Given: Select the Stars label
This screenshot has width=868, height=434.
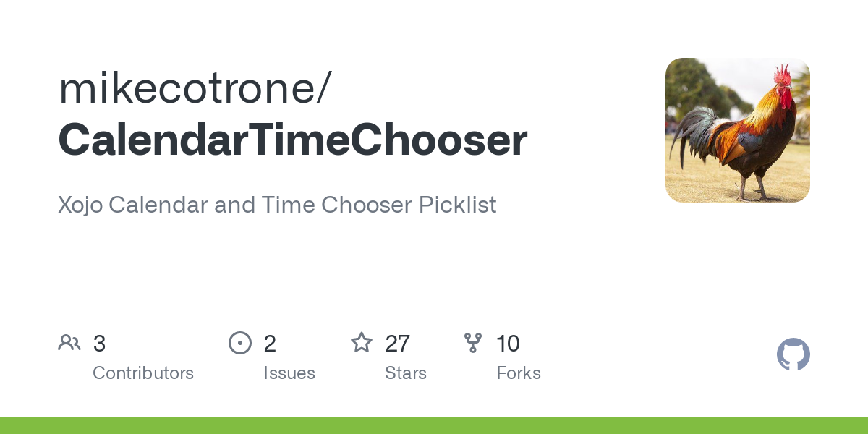Looking at the screenshot, I should pos(406,373).
